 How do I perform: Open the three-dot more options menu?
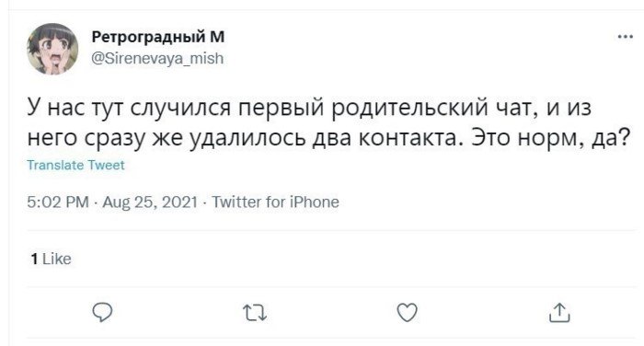click(x=625, y=37)
